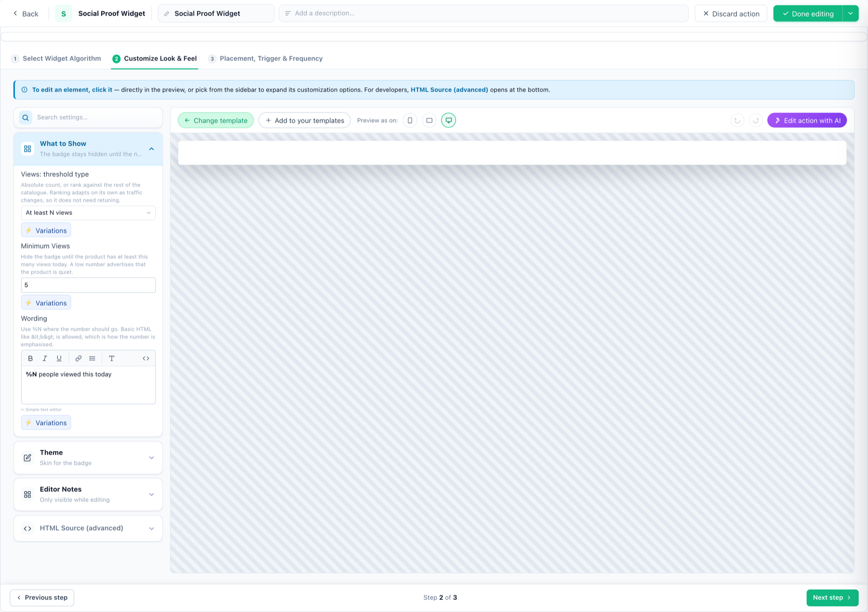Click the Wording text area
This screenshot has height=612, width=868.
pyautogui.click(x=88, y=385)
